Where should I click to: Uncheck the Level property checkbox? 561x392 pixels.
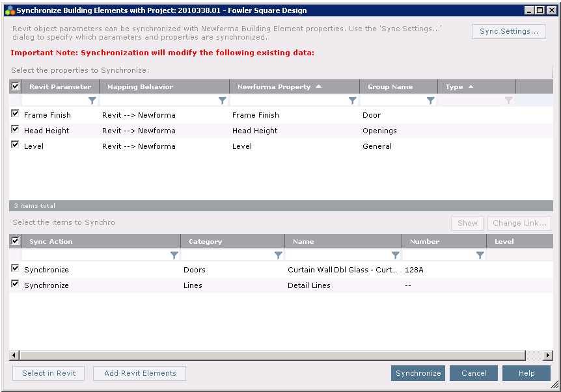click(15, 145)
